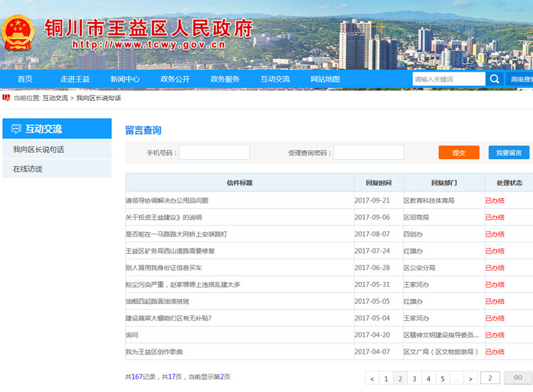Open message 我为王益区创作歌曲
The image size is (533, 392).
click(154, 352)
